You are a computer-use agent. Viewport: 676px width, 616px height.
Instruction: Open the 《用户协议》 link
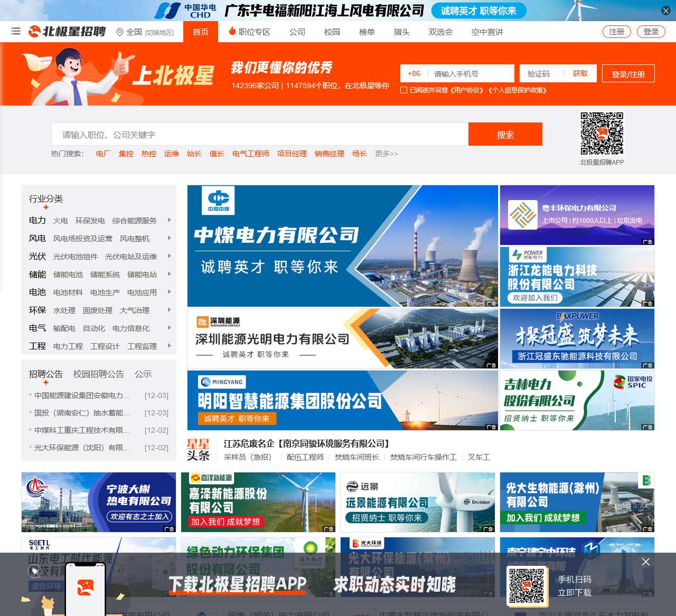click(467, 90)
